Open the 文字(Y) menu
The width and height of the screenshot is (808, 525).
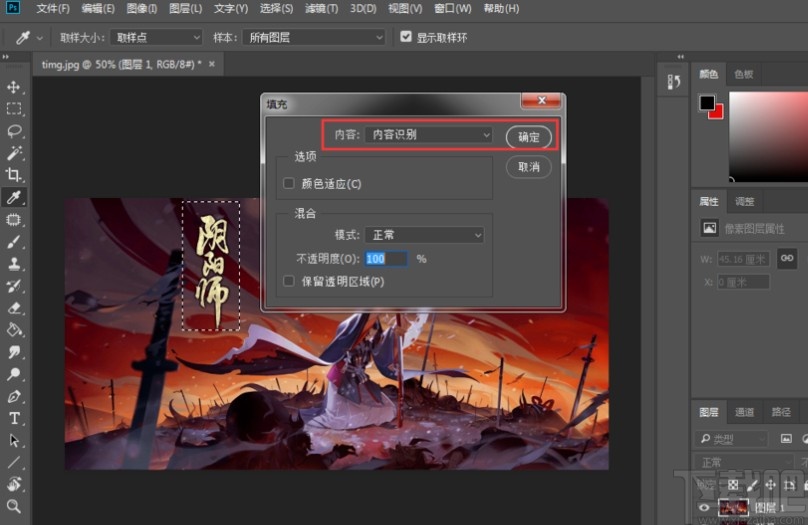[x=231, y=9]
